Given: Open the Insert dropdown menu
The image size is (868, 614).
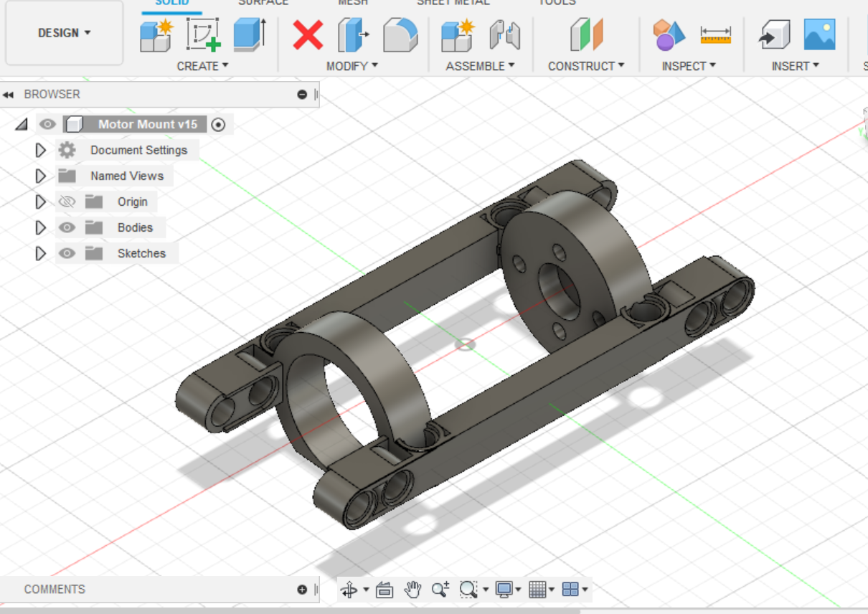Looking at the screenshot, I should 796,66.
